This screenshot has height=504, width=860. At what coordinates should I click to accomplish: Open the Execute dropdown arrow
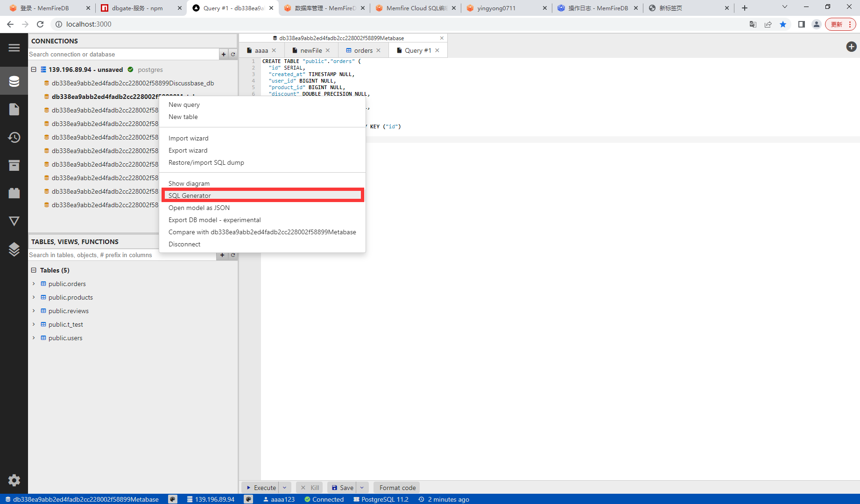point(285,488)
